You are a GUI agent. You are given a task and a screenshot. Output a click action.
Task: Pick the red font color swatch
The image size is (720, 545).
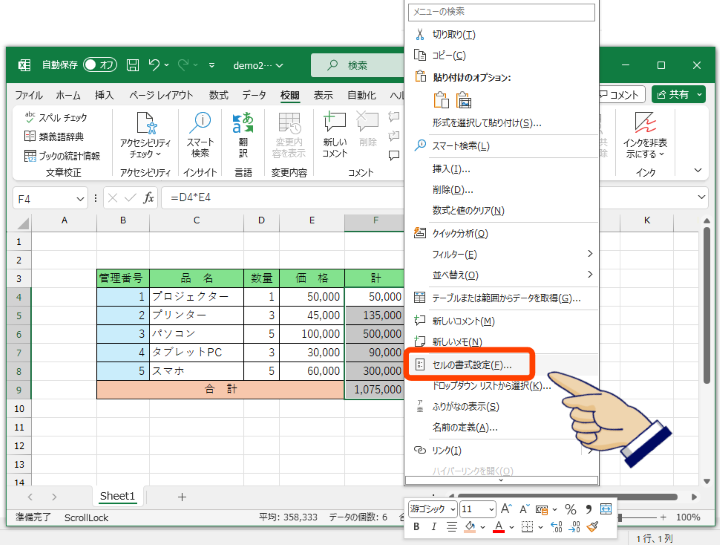[x=498, y=527]
